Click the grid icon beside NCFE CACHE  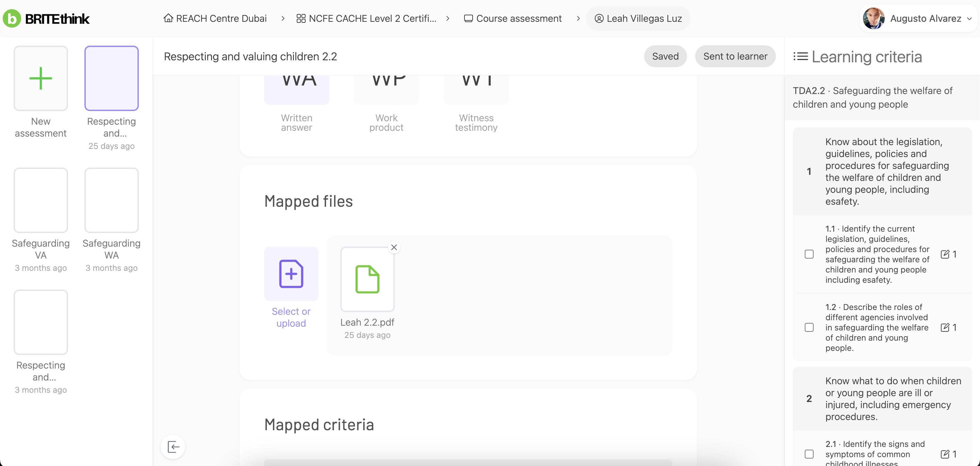tap(301, 18)
